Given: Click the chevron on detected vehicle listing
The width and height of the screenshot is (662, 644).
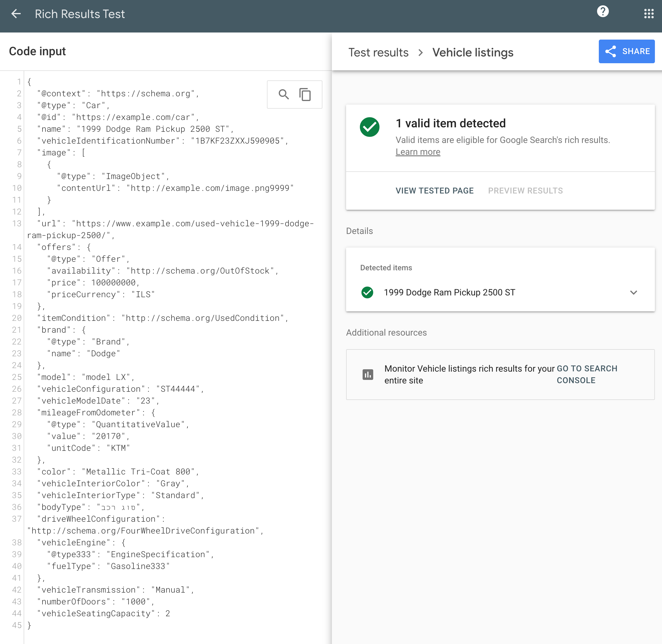Looking at the screenshot, I should pyautogui.click(x=634, y=292).
